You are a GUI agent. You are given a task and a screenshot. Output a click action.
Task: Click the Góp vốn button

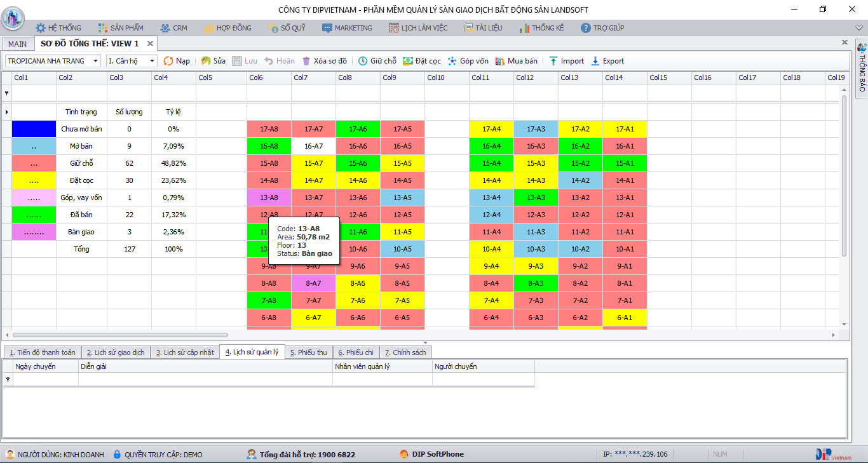tap(468, 61)
